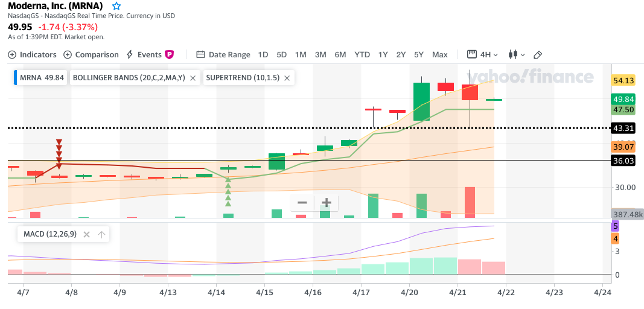Add MRNA to watchlist with star icon

click(116, 6)
